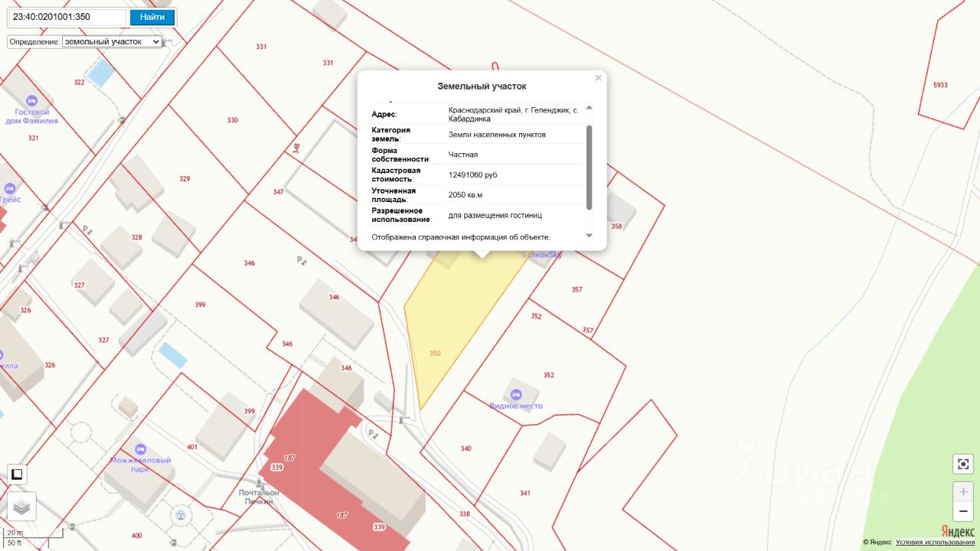This screenshot has height=551, width=980.
Task: Click the 2050 кв.м area value
Action: (x=465, y=195)
